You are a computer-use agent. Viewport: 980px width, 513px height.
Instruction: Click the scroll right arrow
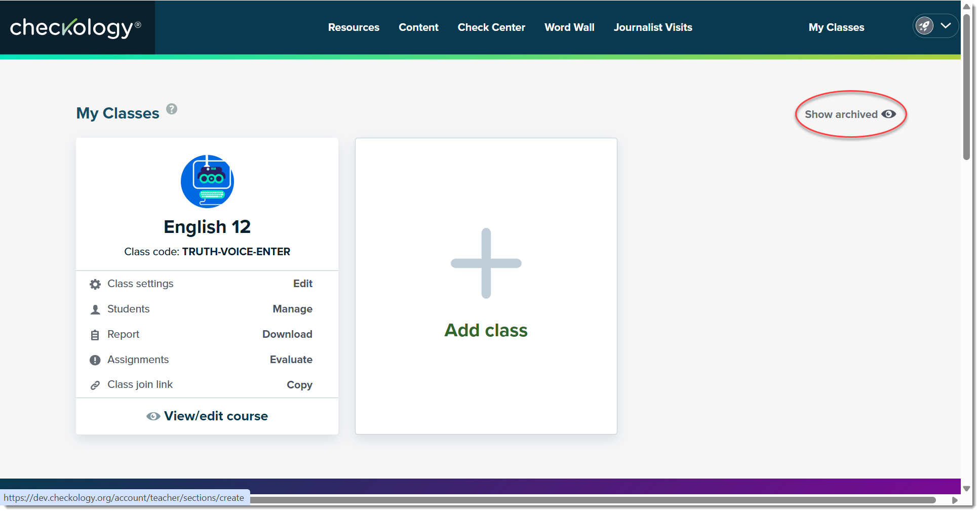point(955,500)
